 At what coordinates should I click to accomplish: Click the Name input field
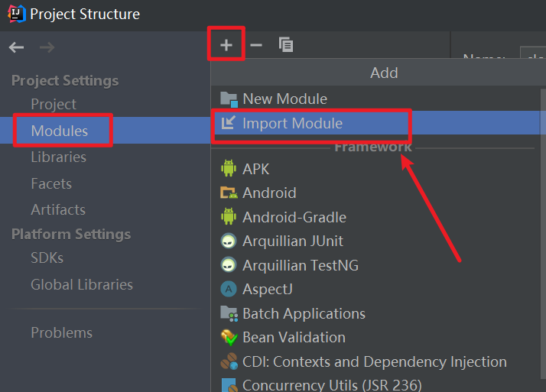pyautogui.click(x=533, y=53)
